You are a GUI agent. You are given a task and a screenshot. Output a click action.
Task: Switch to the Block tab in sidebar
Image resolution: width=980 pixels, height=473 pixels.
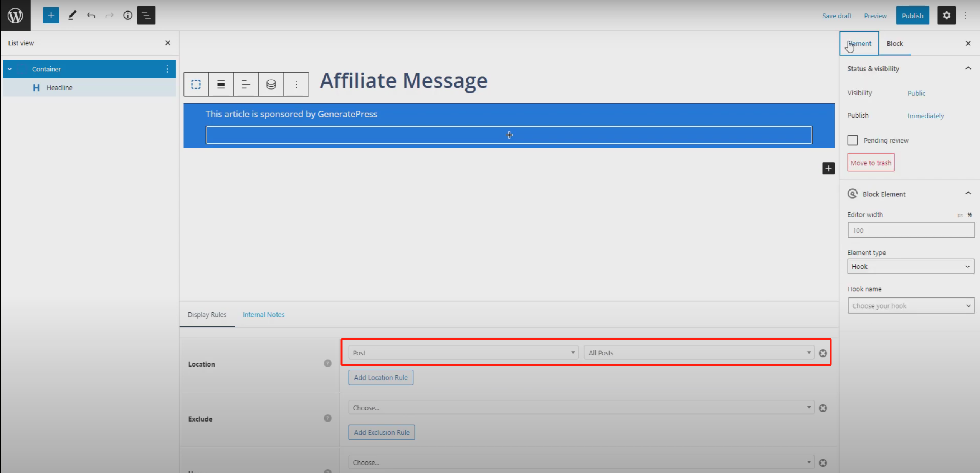pos(894,43)
